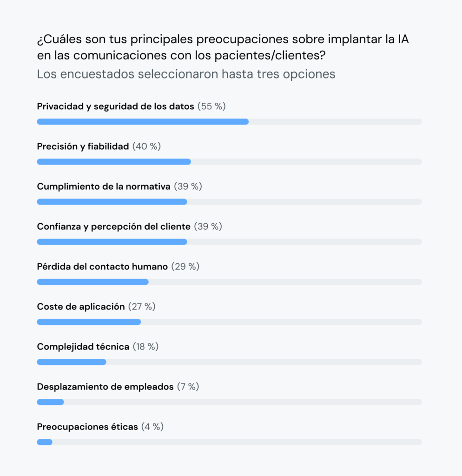The height and width of the screenshot is (476, 462).
Task: Select the 'Preocupaciones éticas' label
Action: [87, 426]
